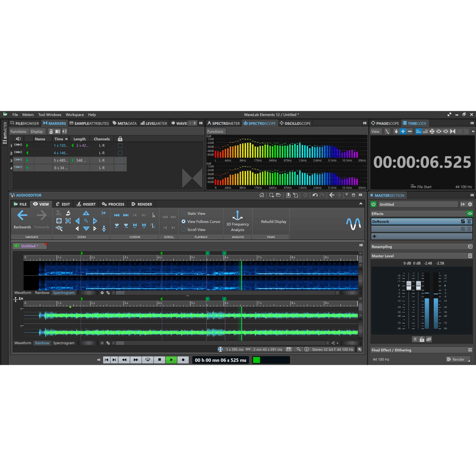Click the undo arrow in Audio Editor toolbar
476x476 pixels.
pyautogui.click(x=315, y=195)
